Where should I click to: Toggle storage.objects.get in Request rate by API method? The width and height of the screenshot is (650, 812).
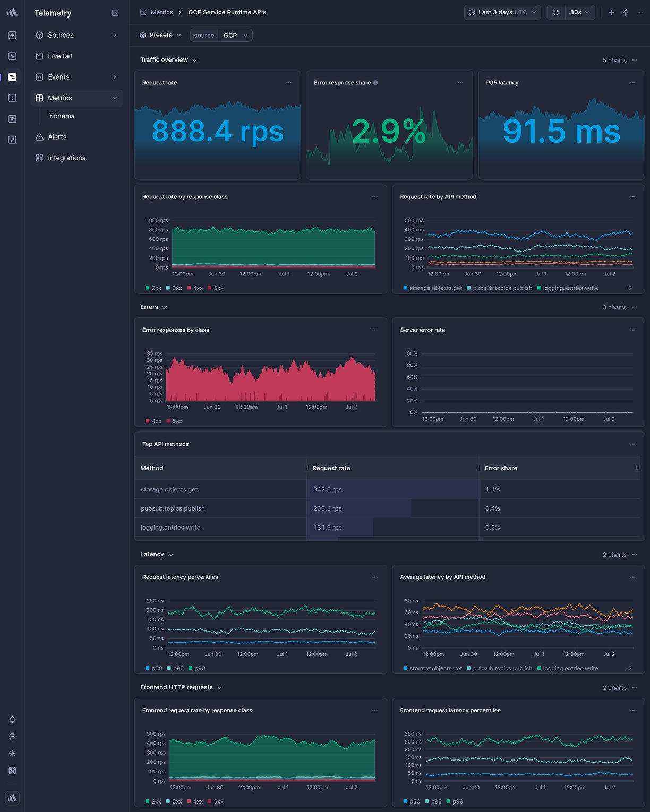tap(433, 288)
